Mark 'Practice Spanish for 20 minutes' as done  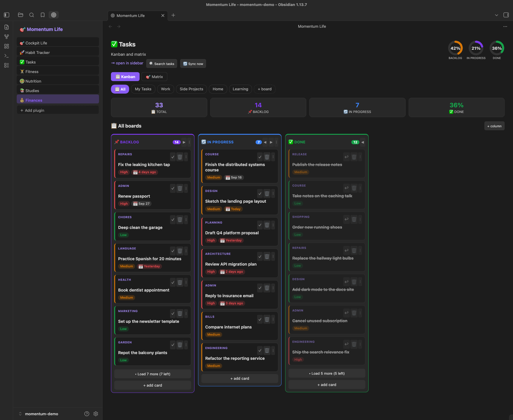click(173, 251)
